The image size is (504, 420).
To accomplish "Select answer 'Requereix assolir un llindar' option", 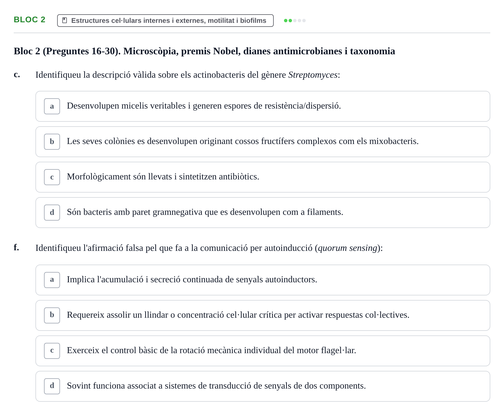I will pyautogui.click(x=263, y=315).
